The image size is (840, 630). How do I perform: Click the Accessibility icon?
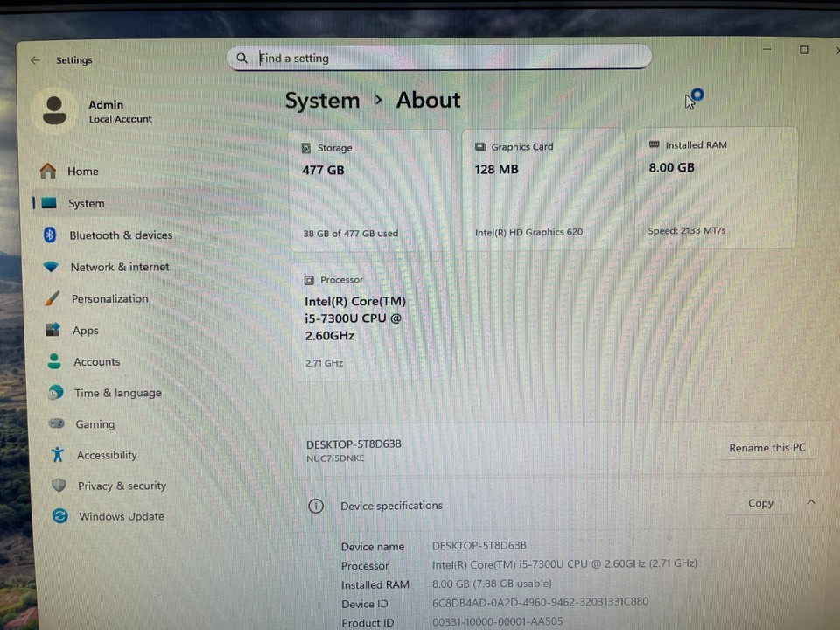point(54,455)
